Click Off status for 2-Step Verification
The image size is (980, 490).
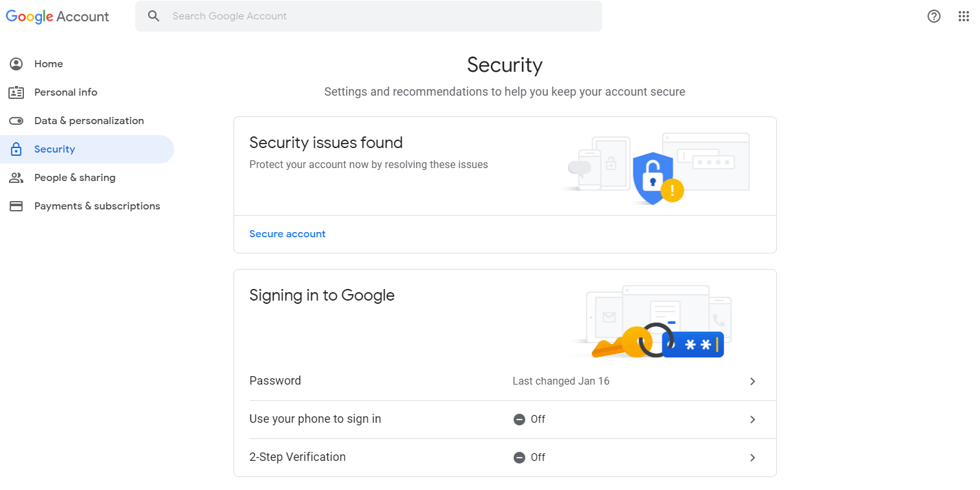tap(530, 458)
